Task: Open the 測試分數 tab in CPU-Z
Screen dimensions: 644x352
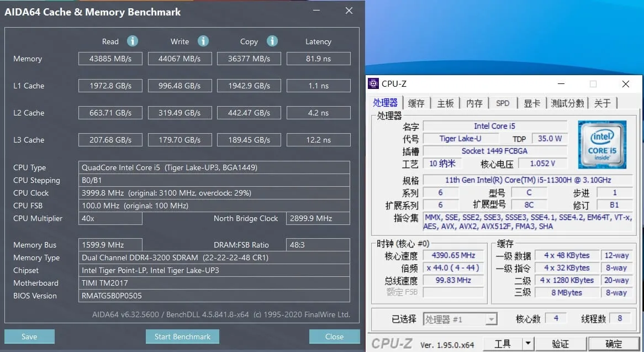Action: [567, 103]
